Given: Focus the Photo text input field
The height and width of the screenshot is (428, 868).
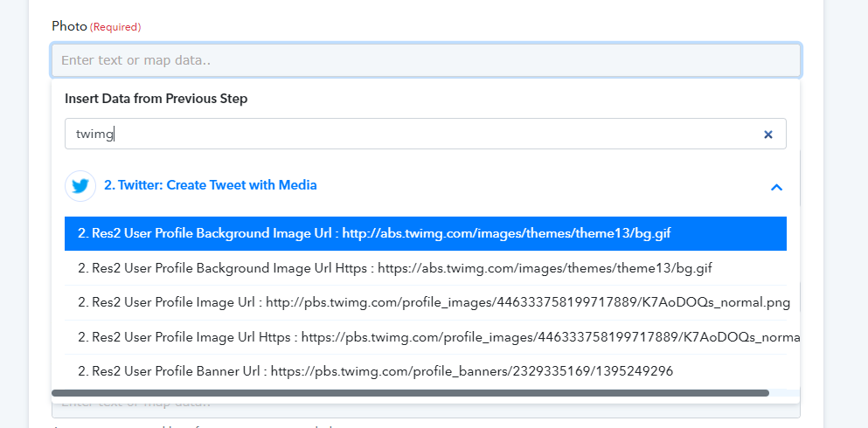Looking at the screenshot, I should tap(426, 59).
